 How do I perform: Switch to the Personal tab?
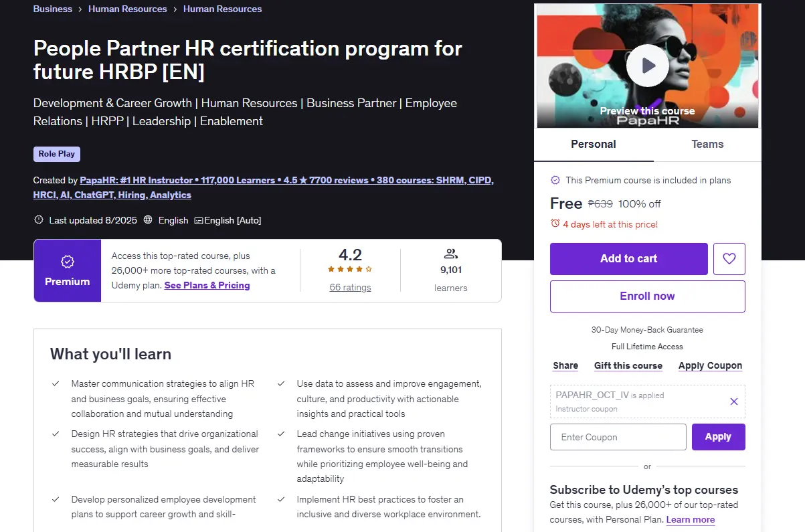[x=594, y=144]
